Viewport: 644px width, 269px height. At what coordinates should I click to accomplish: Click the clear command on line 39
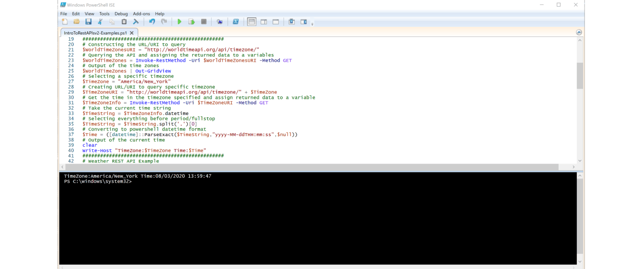tap(89, 145)
